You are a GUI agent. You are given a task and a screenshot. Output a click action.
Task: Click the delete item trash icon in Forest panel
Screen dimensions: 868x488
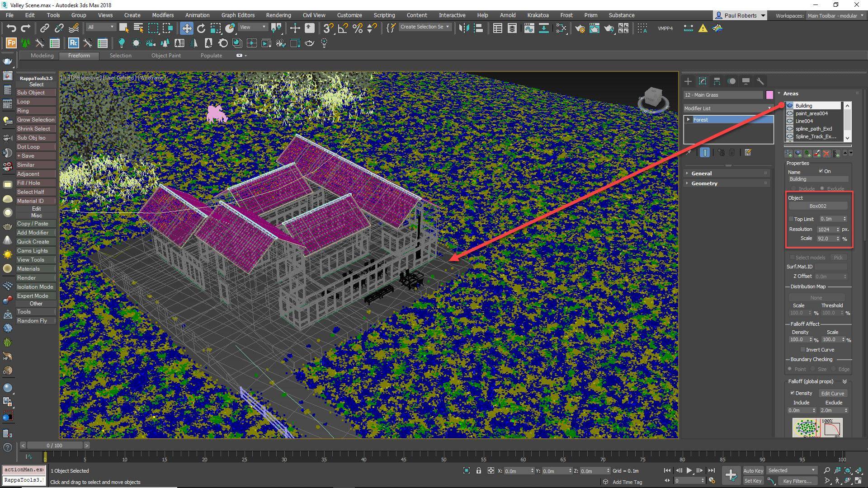click(x=732, y=153)
